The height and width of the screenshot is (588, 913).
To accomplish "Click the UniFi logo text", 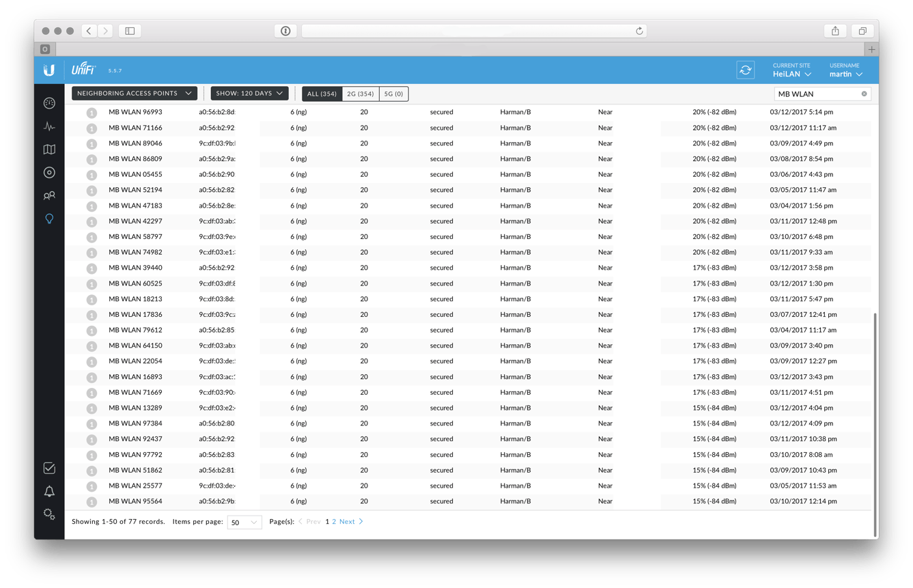I will (x=83, y=69).
